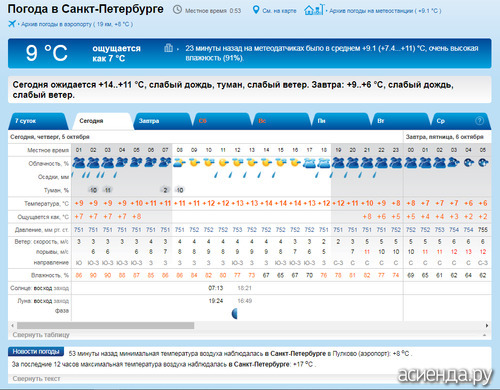Image resolution: width=500 pixels, height=390 pixels.
Task: Click the moon phase icon
Action: [x=235, y=313]
